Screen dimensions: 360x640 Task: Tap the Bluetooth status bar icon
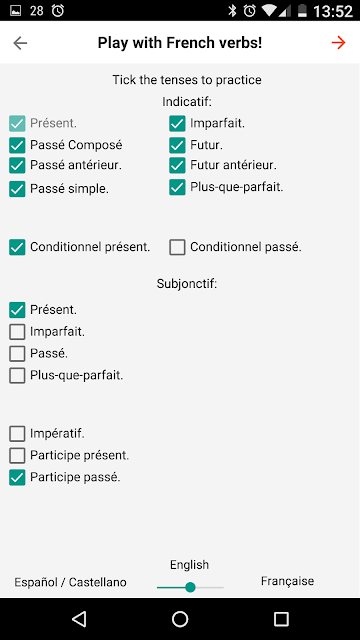[x=232, y=11]
